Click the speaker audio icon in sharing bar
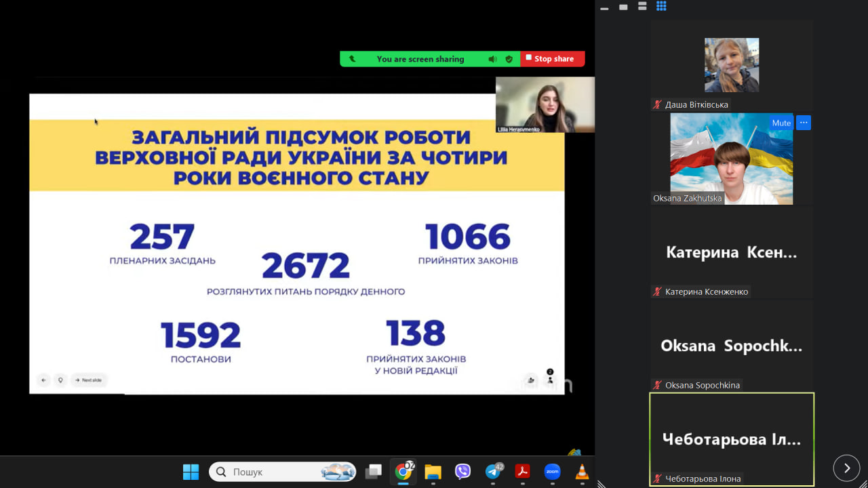Viewport: 868px width, 488px height. [x=493, y=59]
